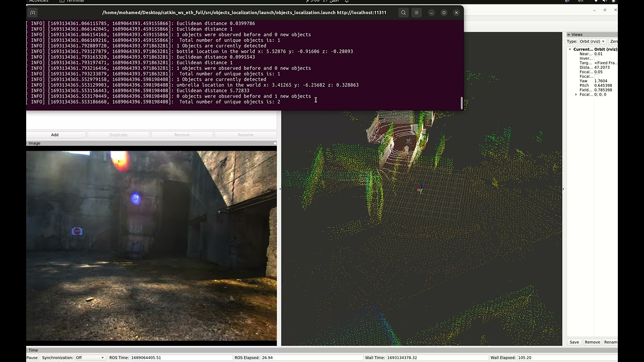Click the terminal vertical scrollbar
Image resolution: width=644 pixels, height=362 pixels.
461,103
